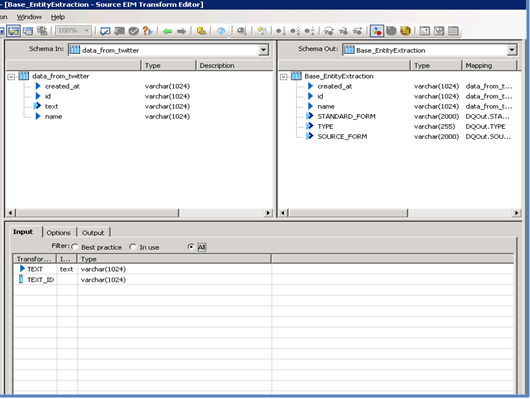Click Schema In left scroll arrow
Viewport: 530px width, 399px height.
10,213
